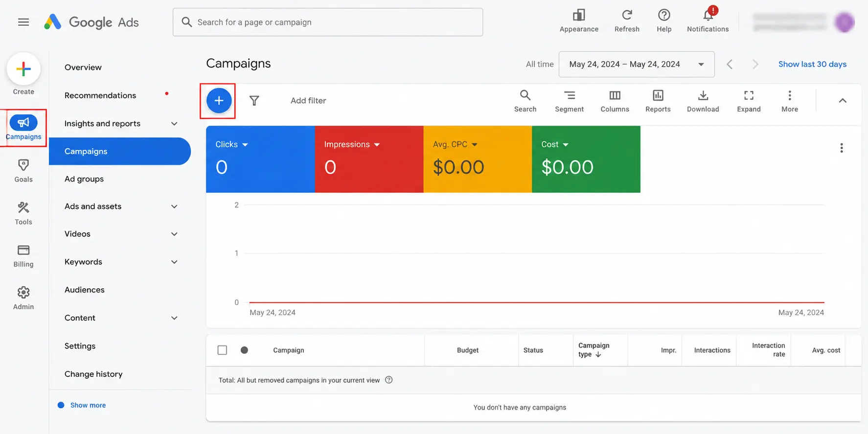
Task: Tick the select-all campaigns checkbox
Action: tap(222, 350)
